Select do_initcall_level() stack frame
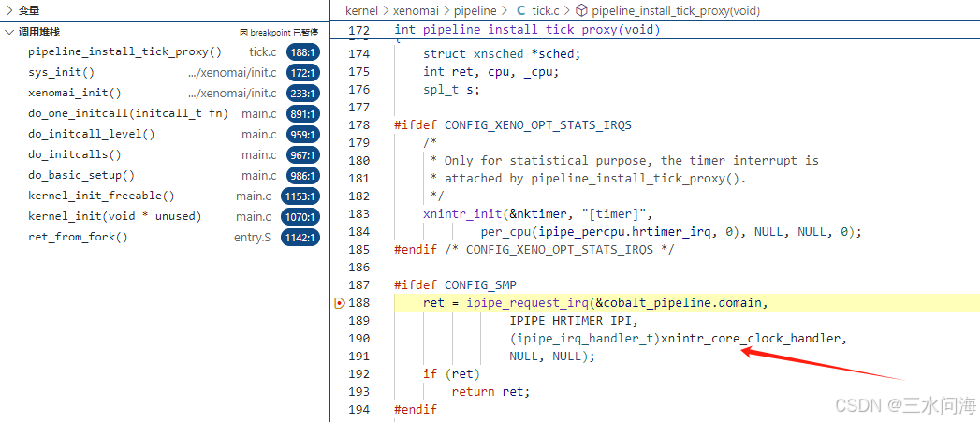Image resolution: width=980 pixels, height=422 pixels. 165,135
